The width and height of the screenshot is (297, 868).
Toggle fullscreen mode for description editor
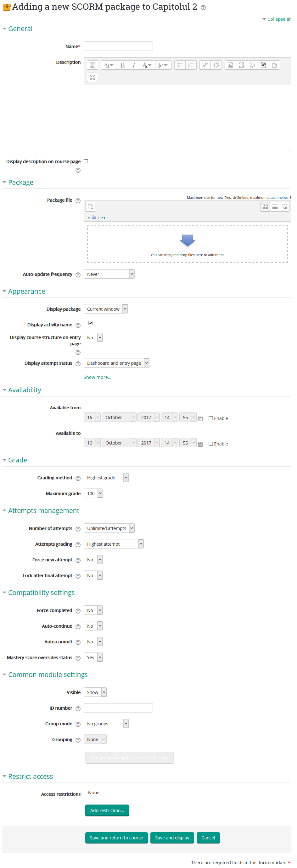pyautogui.click(x=92, y=78)
